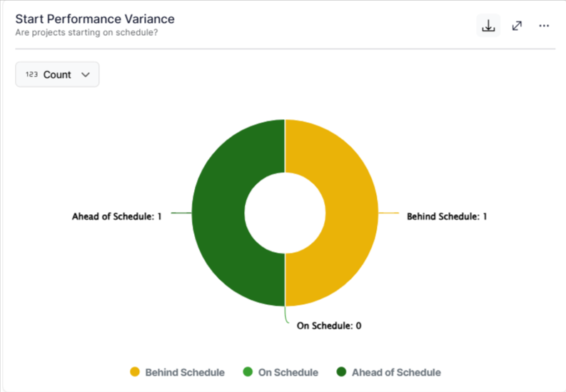This screenshot has width=566, height=392.
Task: Toggle On Schedule legend item
Action: pos(281,372)
